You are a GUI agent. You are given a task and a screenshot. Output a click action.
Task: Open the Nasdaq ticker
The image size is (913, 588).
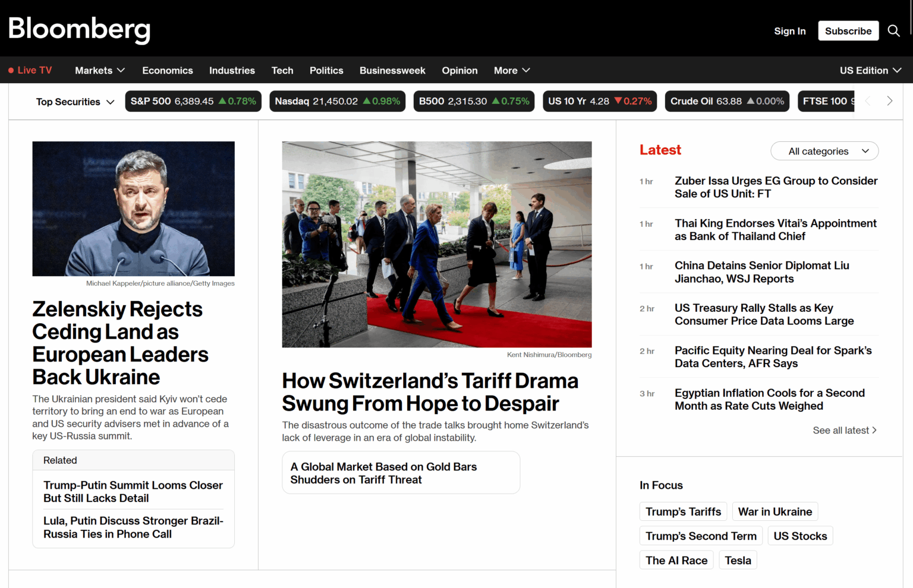click(338, 101)
